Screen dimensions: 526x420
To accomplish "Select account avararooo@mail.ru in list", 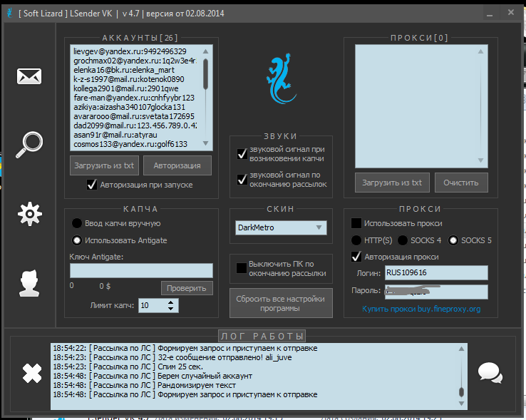I will (134, 116).
